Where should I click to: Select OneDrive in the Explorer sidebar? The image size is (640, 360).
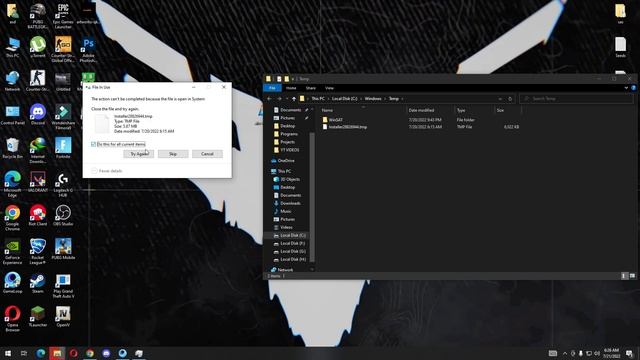point(286,161)
